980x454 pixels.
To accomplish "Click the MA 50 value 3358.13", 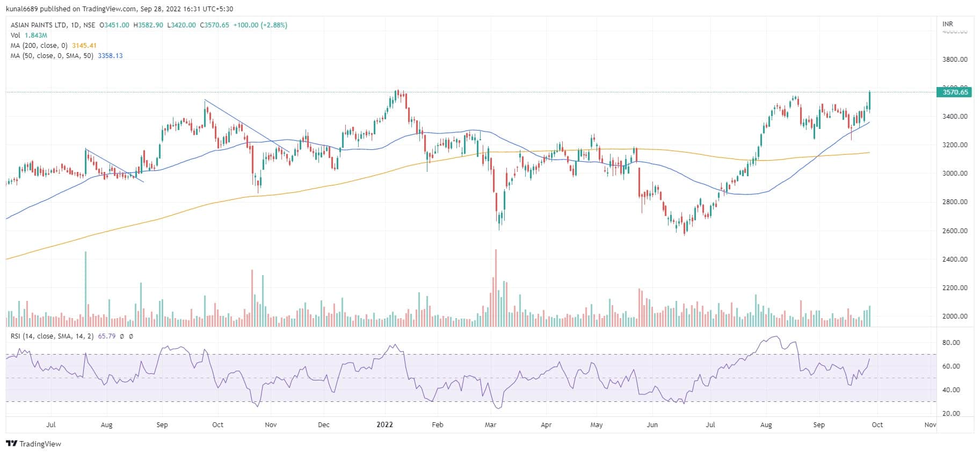I will click(x=110, y=56).
